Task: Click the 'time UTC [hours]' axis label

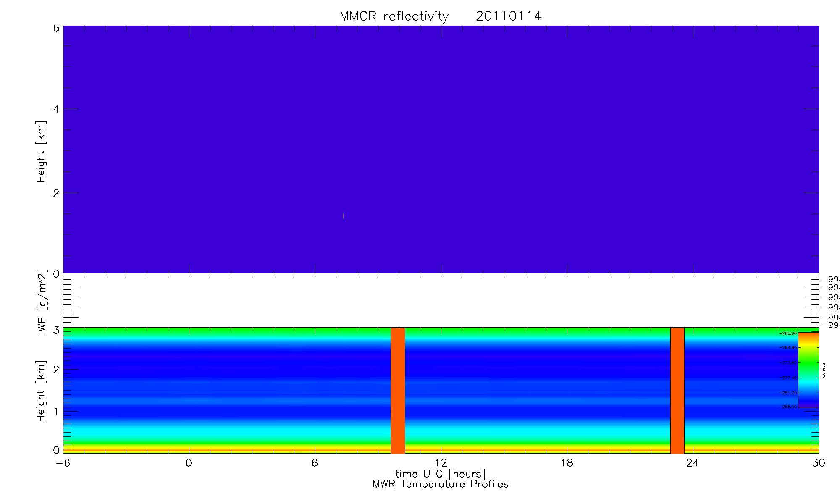Action: pos(441,474)
